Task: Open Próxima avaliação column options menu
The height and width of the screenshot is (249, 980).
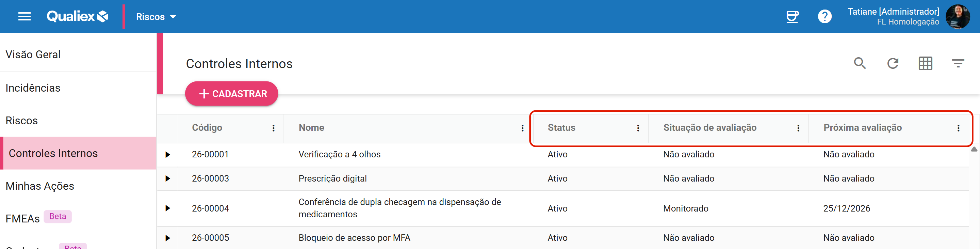Action: point(958,128)
